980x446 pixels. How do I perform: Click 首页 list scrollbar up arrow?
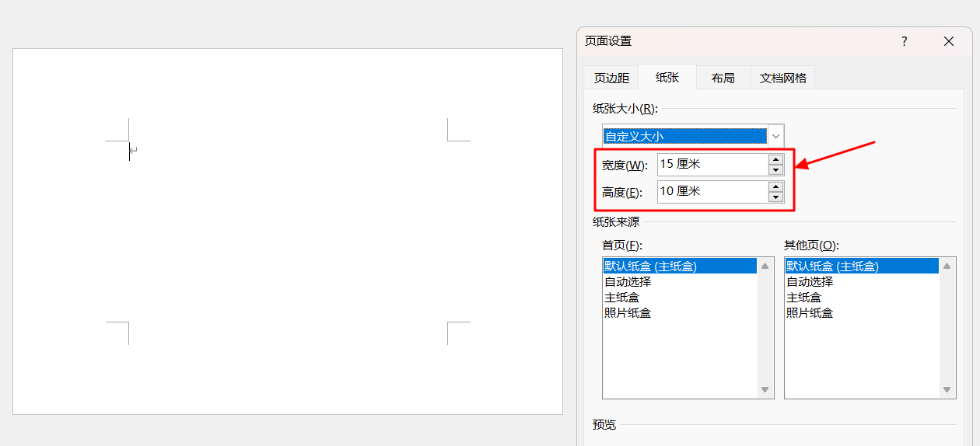pos(765,266)
